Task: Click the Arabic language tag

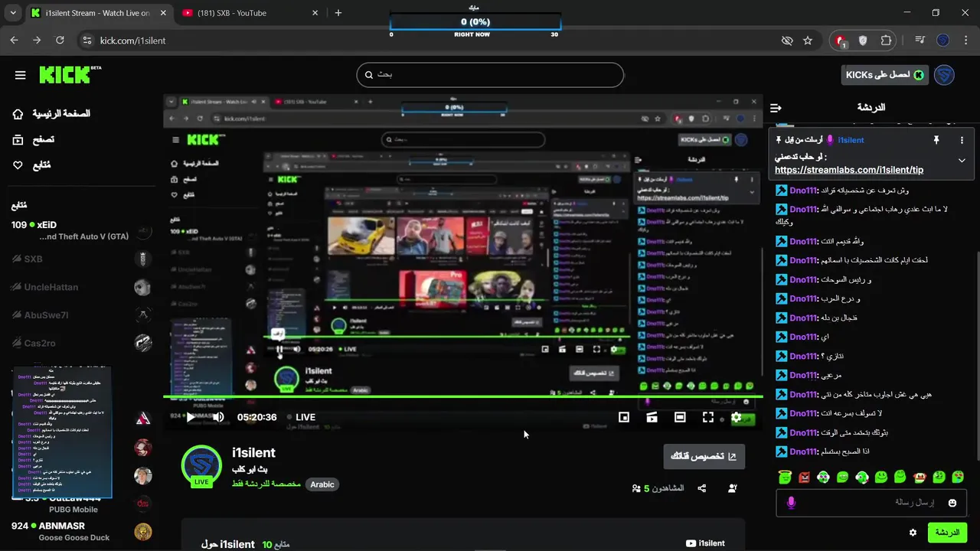Action: [322, 484]
